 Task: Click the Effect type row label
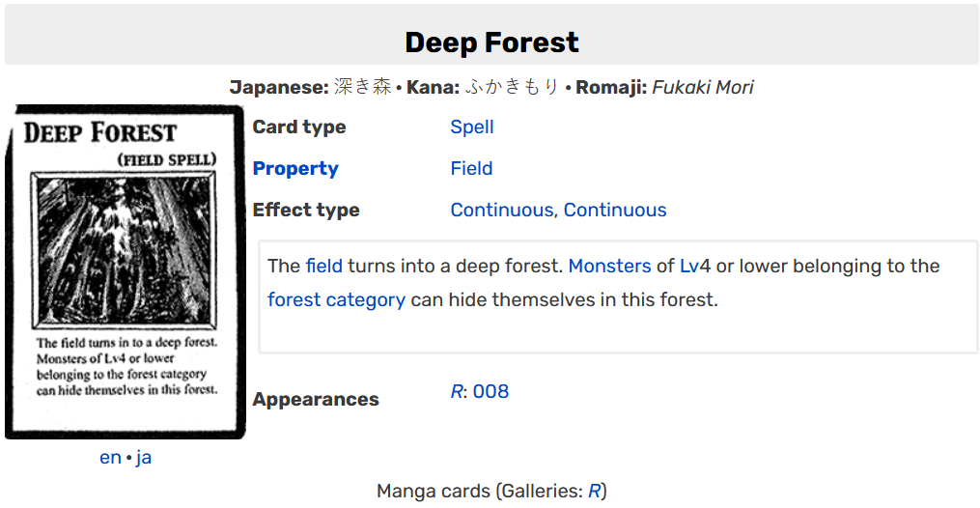(x=306, y=210)
